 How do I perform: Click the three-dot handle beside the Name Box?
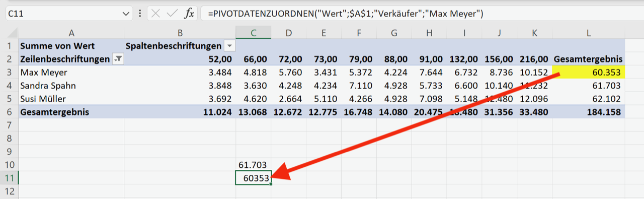click(140, 14)
